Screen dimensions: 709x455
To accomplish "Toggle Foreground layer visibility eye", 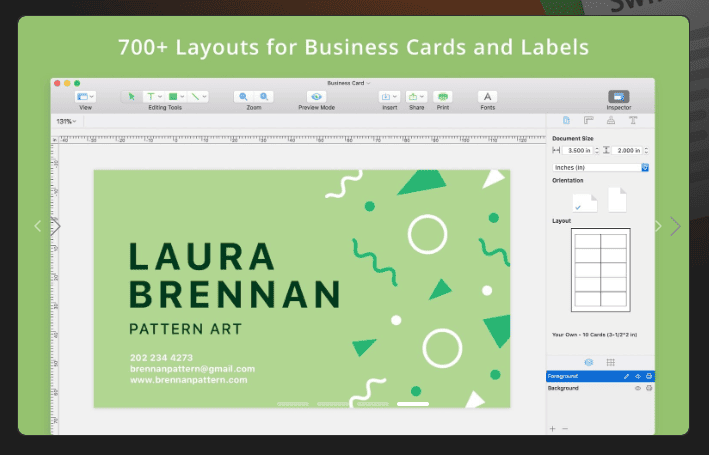I will point(638,376).
